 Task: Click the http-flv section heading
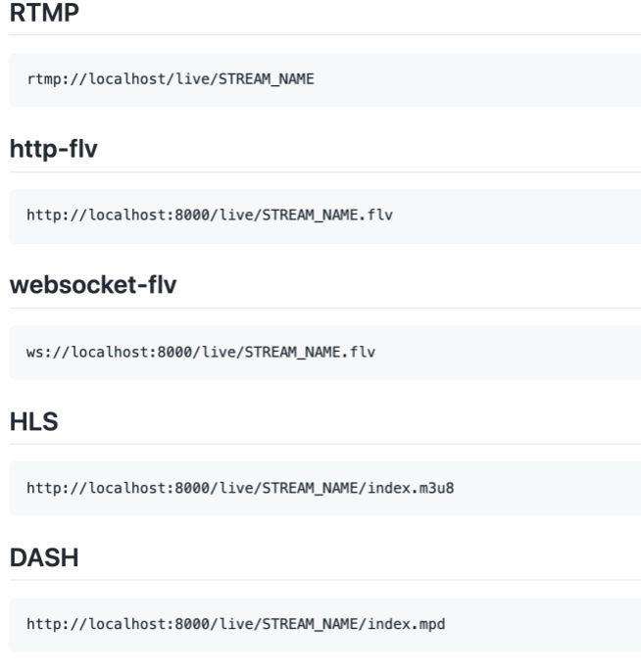click(x=54, y=148)
